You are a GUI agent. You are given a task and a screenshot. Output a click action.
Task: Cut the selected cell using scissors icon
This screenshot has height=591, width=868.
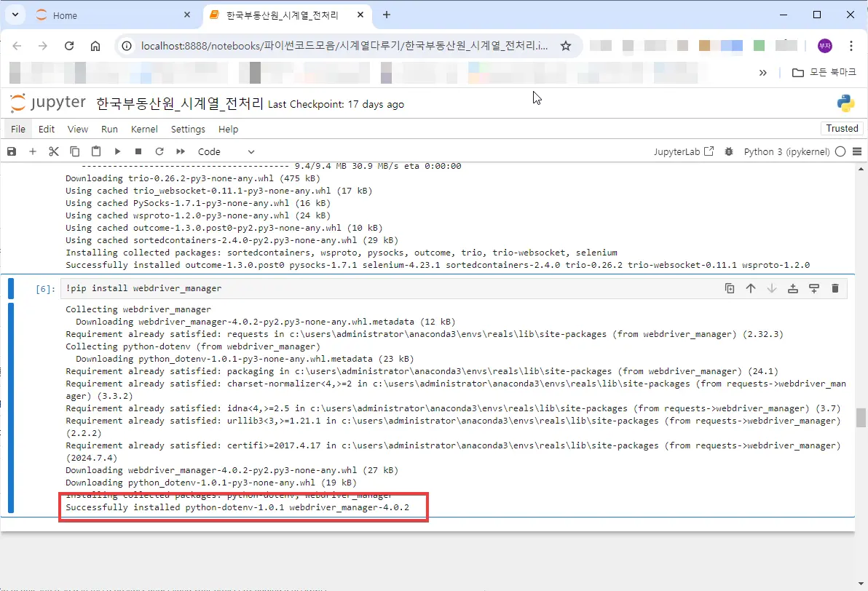(53, 151)
